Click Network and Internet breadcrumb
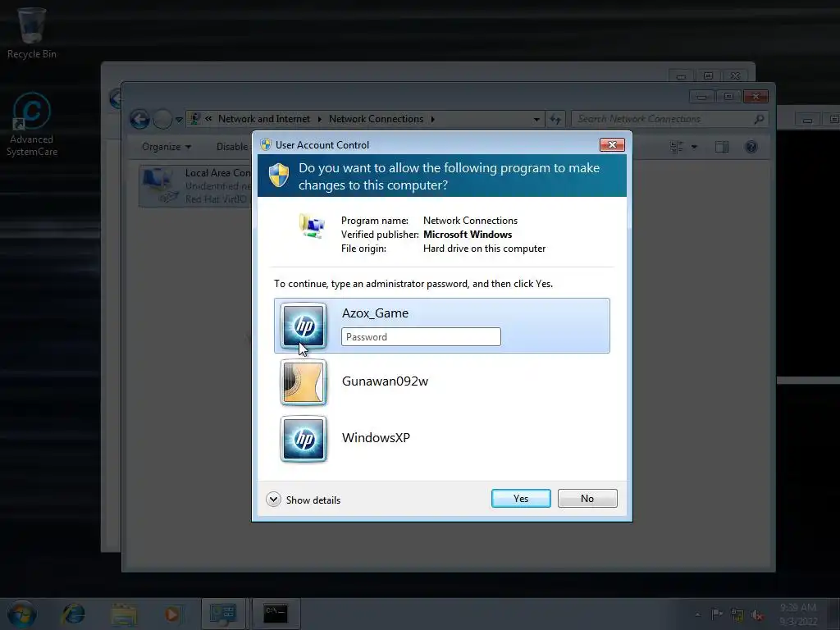This screenshot has height=630, width=840. click(263, 119)
